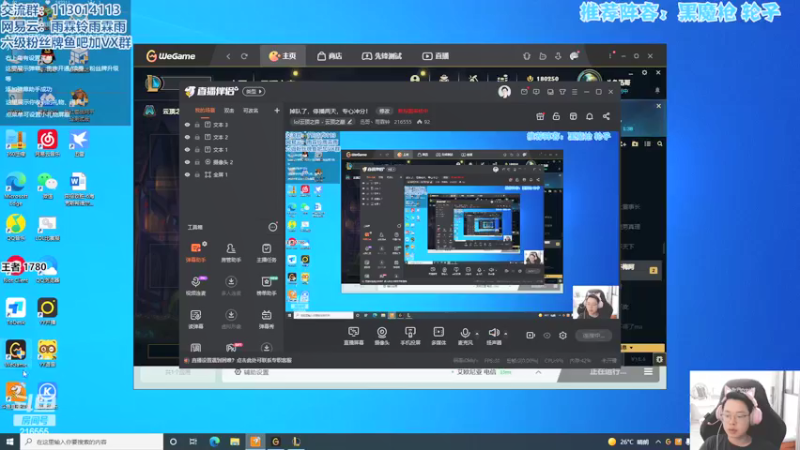
Task: Switch to the 我的场景 tab
Action: coord(205,111)
